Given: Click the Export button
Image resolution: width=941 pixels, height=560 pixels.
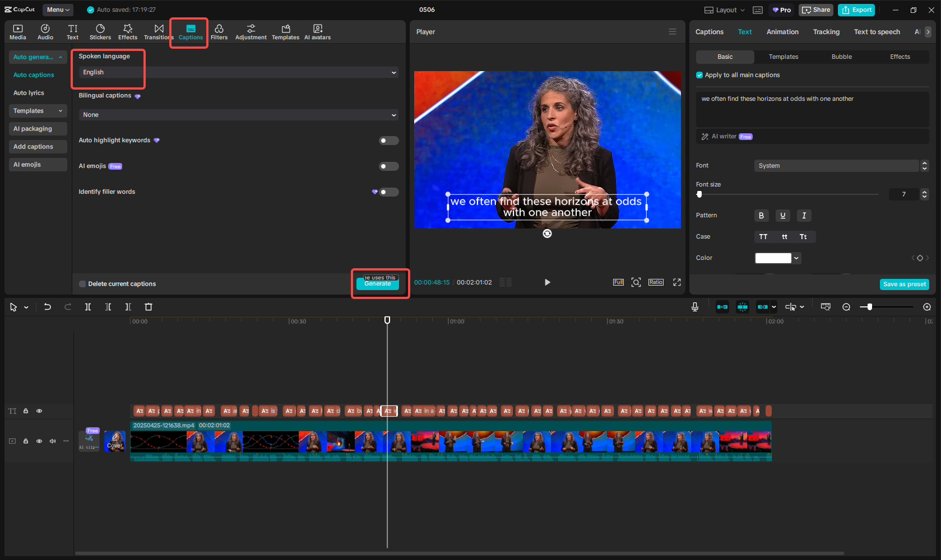Looking at the screenshot, I should [856, 10].
